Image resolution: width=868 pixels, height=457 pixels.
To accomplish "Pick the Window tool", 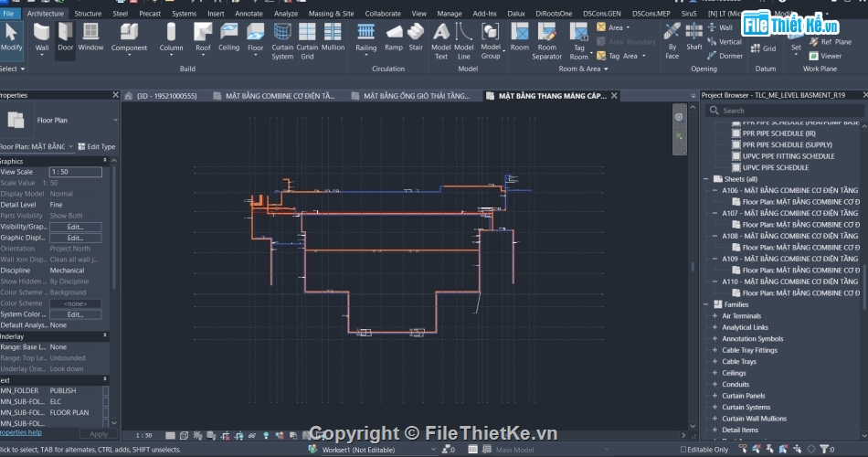I will click(x=90, y=37).
